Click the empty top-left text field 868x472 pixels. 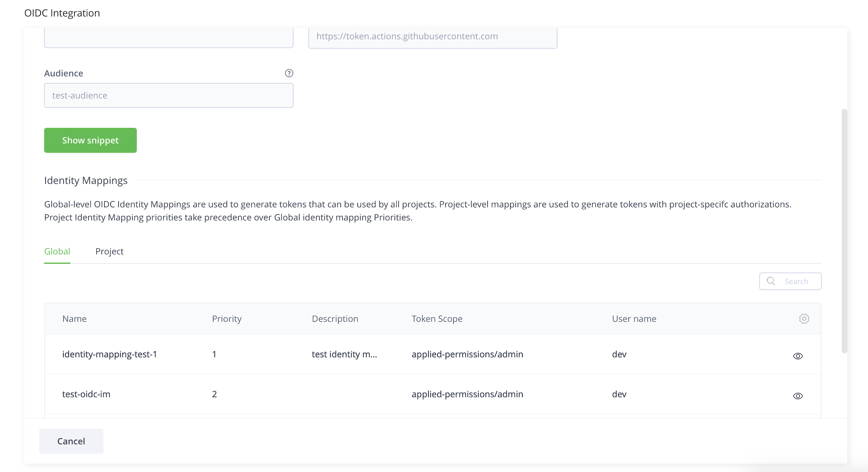(x=169, y=38)
